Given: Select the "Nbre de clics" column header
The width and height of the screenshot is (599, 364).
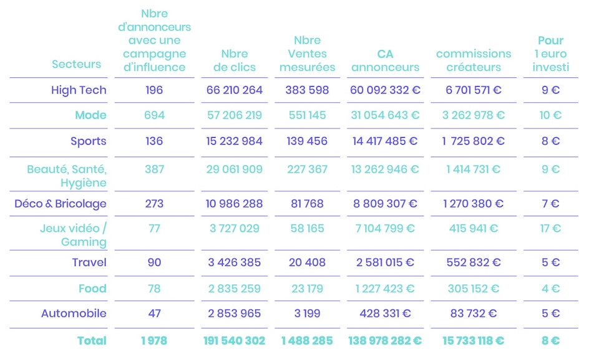Looking at the screenshot, I should 235,60.
